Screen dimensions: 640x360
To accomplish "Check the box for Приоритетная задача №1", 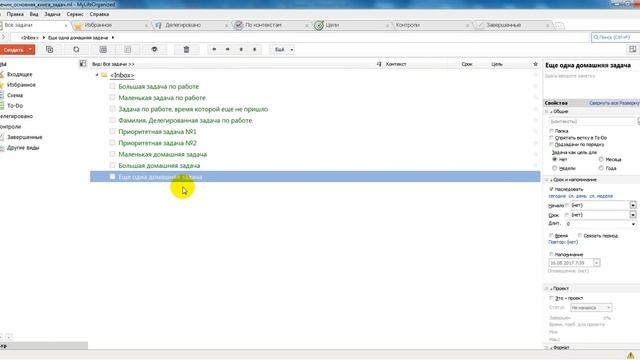I will 112,131.
